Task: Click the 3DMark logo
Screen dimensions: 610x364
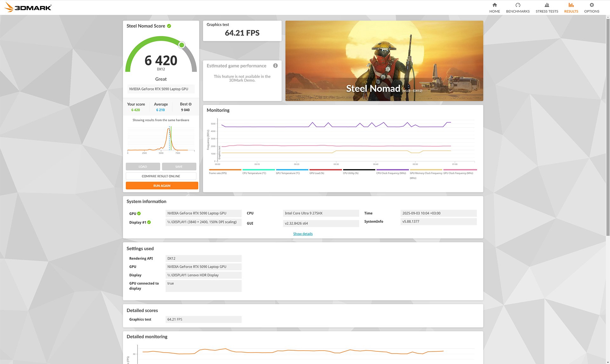Action: 28,7
